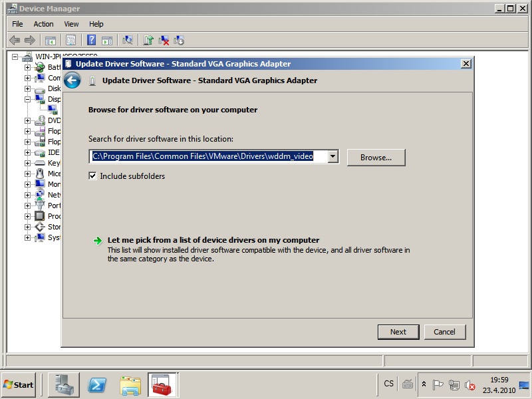Open Windows PowerShell from the taskbar
The width and height of the screenshot is (532, 399).
98,384
